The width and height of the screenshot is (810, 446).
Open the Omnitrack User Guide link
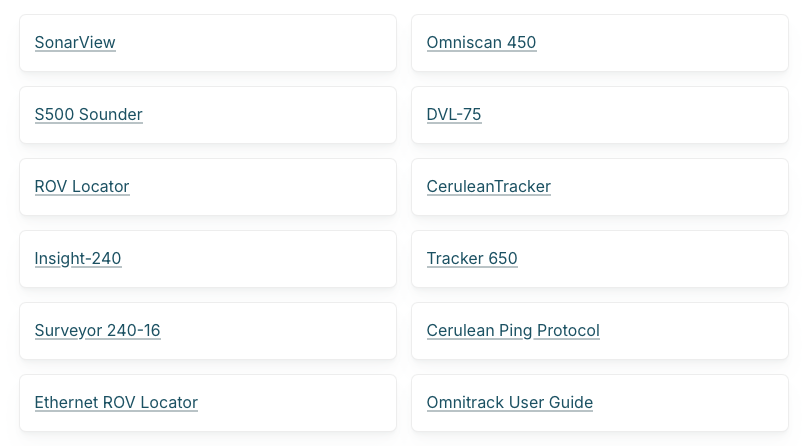[510, 403]
